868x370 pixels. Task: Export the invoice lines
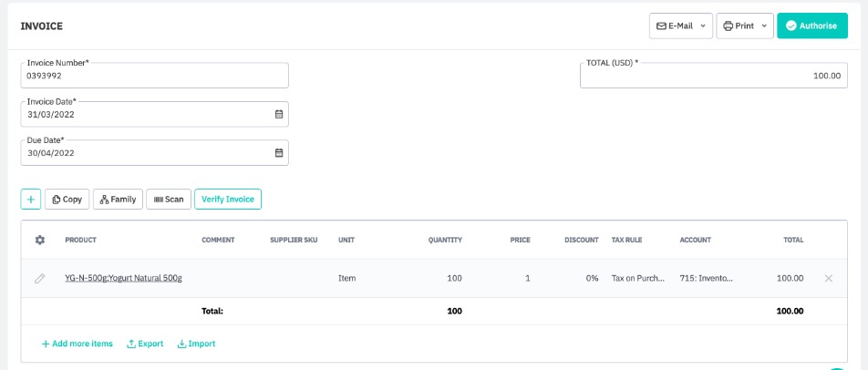(x=145, y=344)
